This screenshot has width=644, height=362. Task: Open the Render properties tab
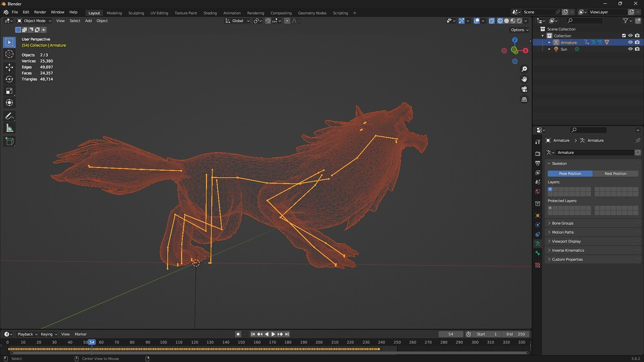(538, 154)
